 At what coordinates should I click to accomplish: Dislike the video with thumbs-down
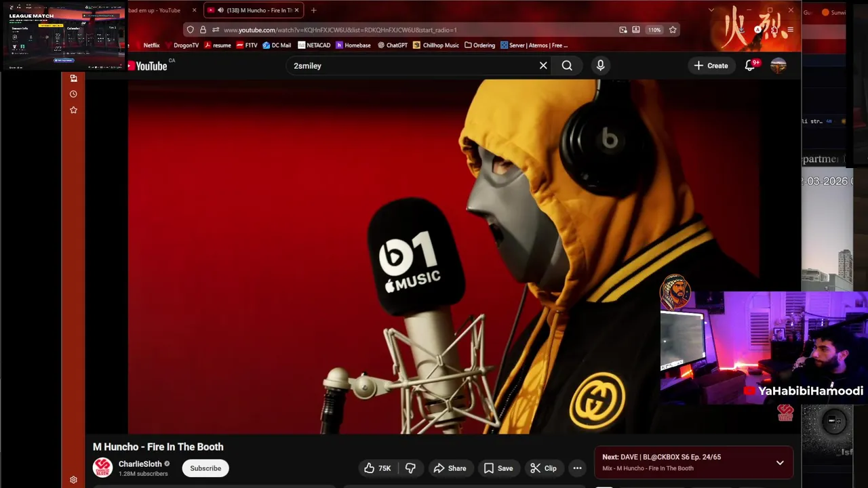[x=410, y=468]
